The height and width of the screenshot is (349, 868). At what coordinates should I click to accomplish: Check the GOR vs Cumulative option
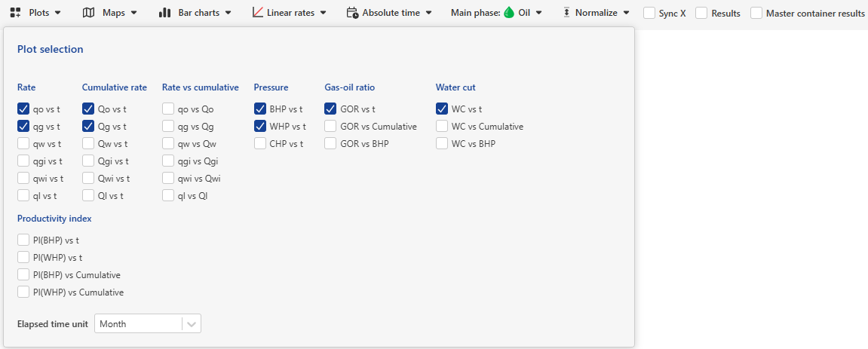pyautogui.click(x=330, y=127)
